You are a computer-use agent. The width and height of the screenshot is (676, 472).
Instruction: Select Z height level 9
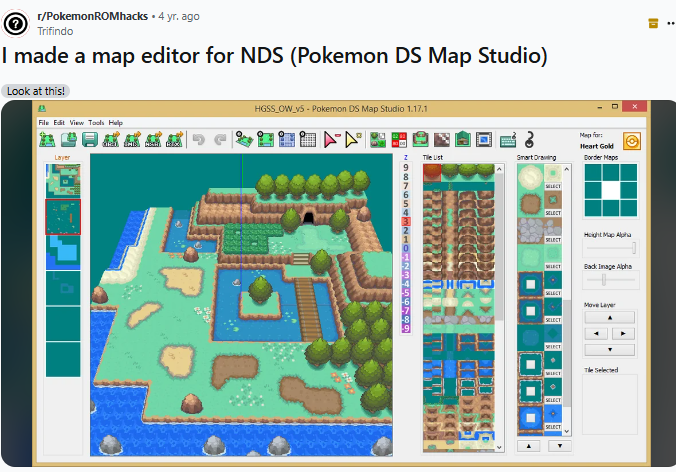(x=406, y=168)
